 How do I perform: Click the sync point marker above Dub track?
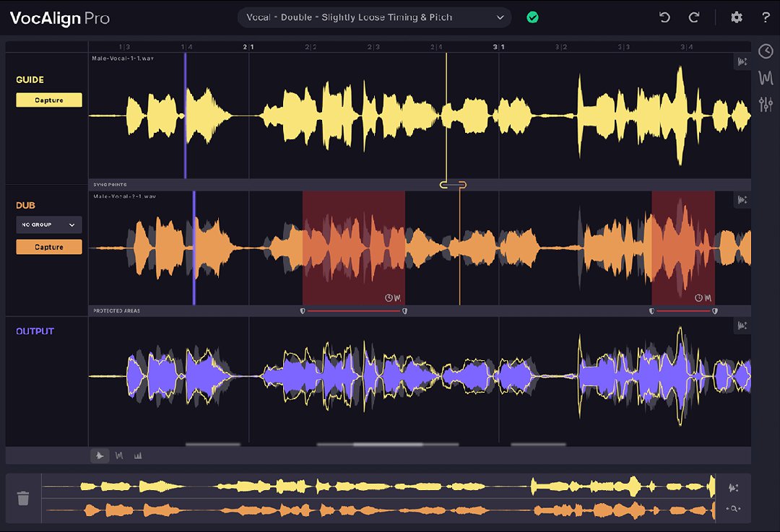(x=453, y=185)
